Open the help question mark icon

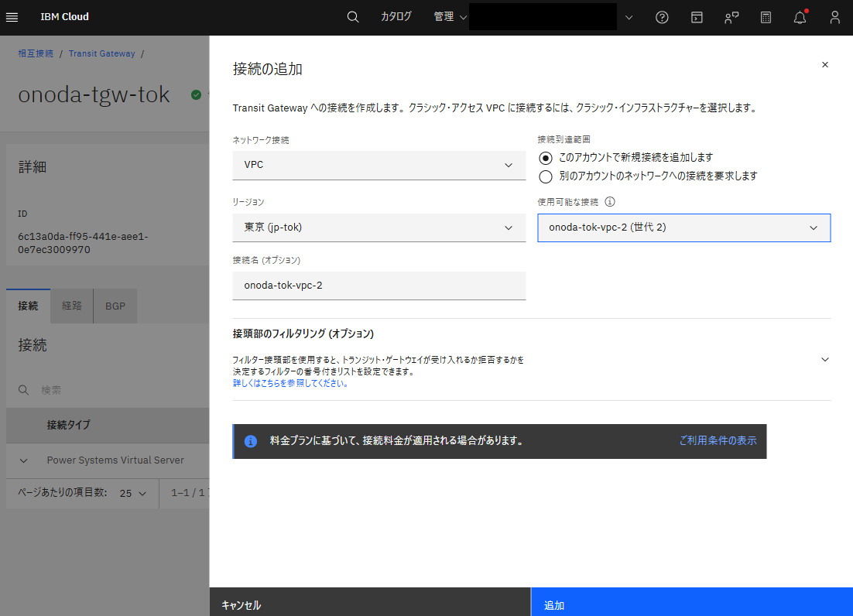[662, 17]
